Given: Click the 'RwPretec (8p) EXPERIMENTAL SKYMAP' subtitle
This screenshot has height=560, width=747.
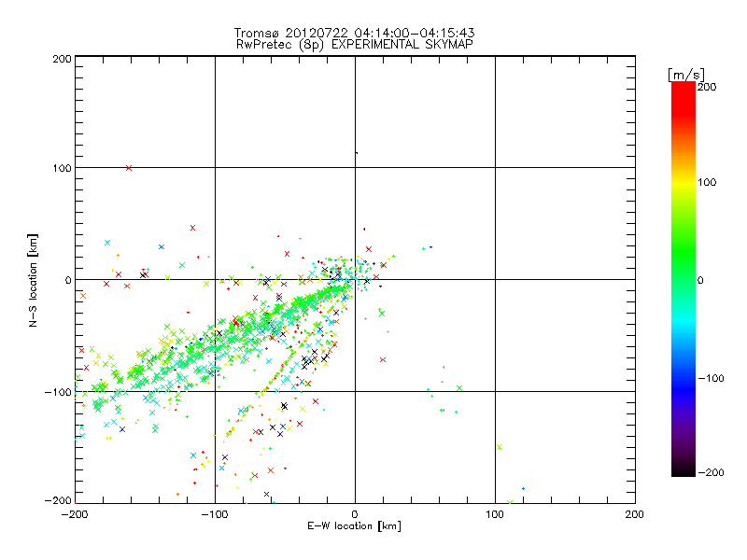Looking at the screenshot, I should (x=355, y=45).
